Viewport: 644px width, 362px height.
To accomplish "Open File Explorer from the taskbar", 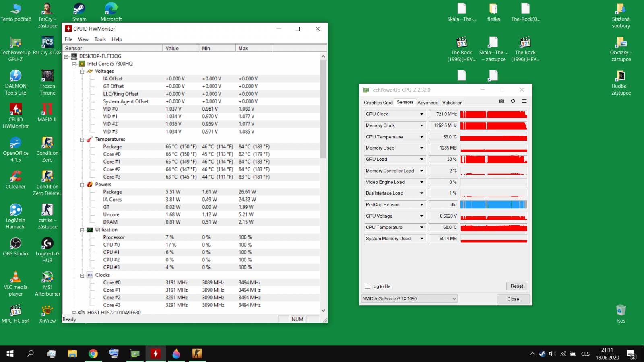I will tap(72, 354).
